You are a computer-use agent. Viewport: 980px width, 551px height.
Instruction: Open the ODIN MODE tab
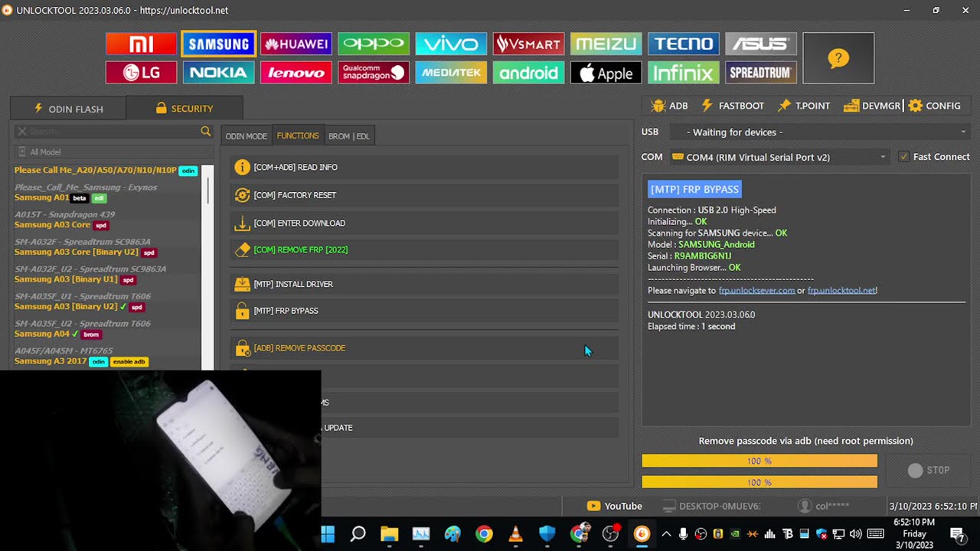(x=246, y=136)
